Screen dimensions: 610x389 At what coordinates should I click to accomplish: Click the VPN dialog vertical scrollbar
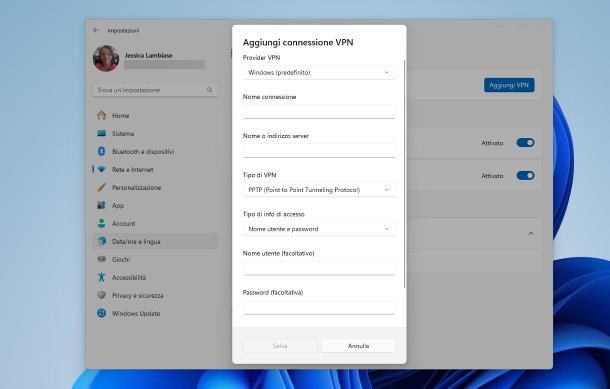(405, 174)
